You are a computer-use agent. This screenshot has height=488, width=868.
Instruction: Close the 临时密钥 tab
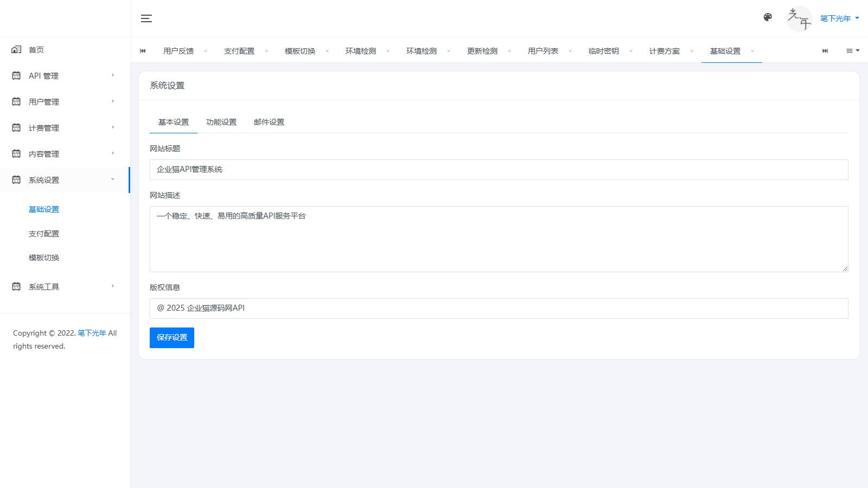click(630, 50)
